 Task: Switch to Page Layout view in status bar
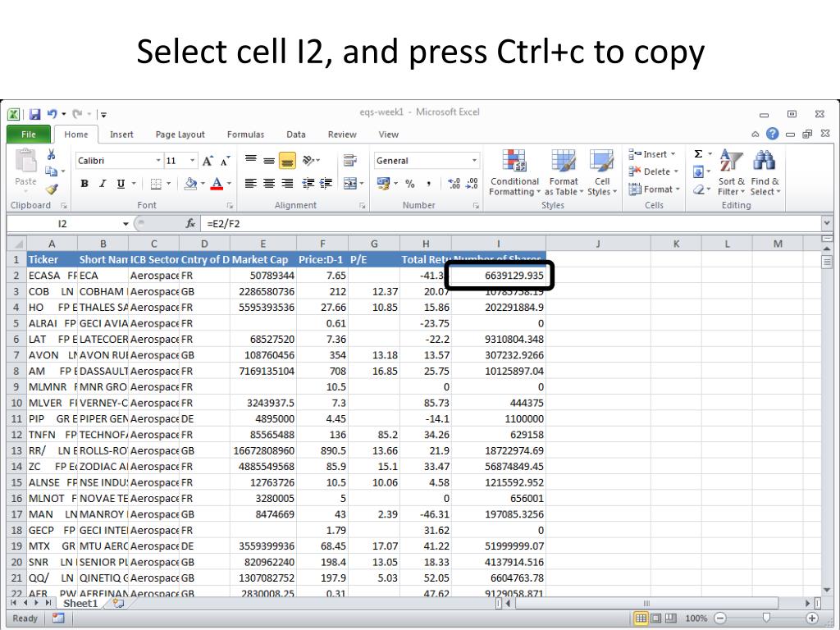coord(655,619)
